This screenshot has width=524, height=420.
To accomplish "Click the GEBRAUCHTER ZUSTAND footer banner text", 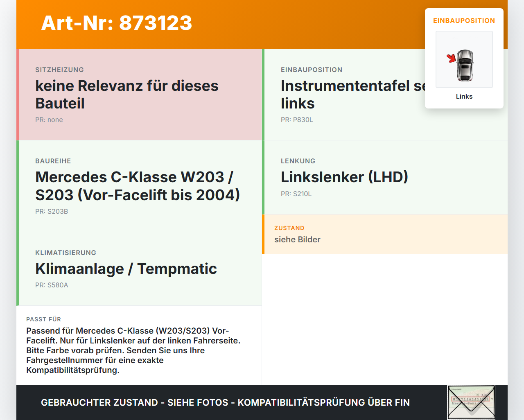I will [225, 402].
